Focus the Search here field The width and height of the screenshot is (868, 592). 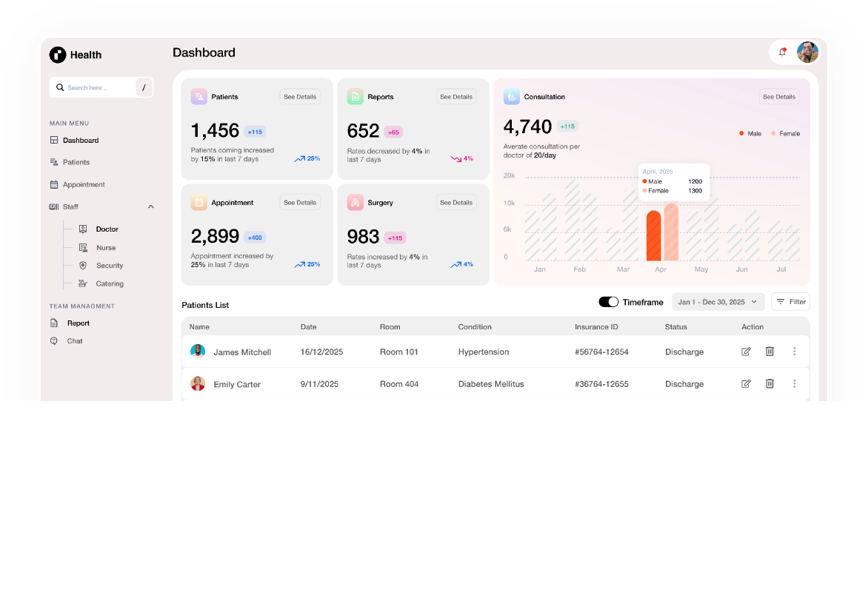tap(101, 87)
